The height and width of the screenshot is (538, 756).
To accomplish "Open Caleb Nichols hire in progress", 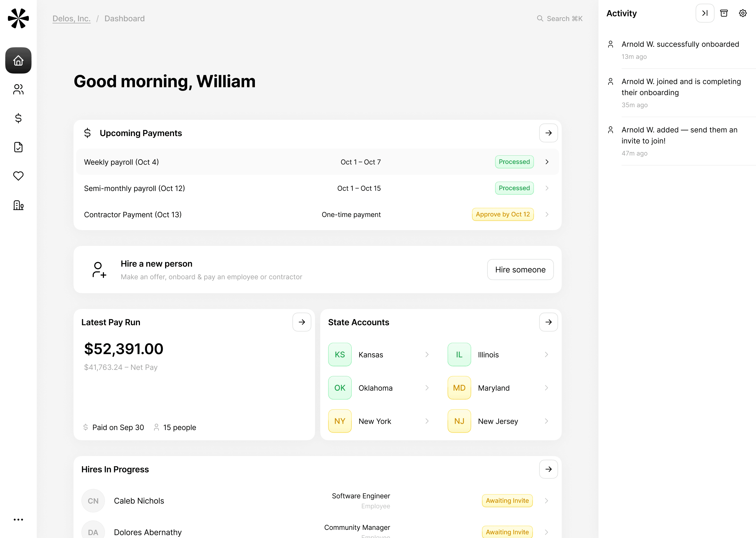I will pos(546,500).
